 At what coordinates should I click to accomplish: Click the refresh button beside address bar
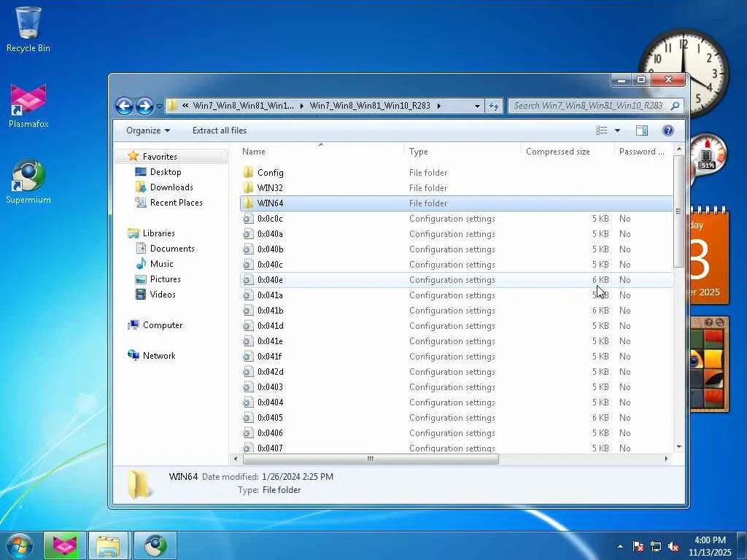click(494, 106)
